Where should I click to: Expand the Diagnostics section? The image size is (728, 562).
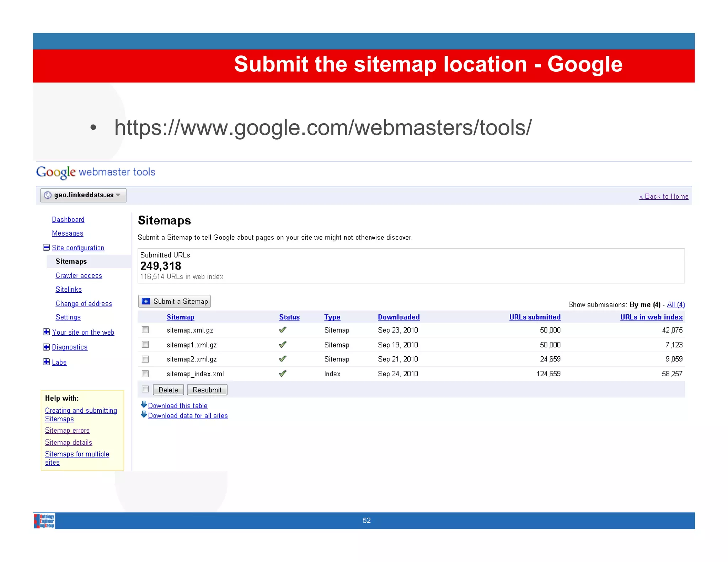pyautogui.click(x=46, y=347)
